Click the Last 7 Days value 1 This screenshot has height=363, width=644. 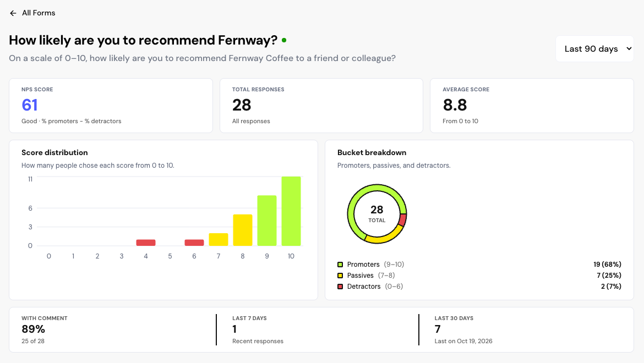coord(234,329)
